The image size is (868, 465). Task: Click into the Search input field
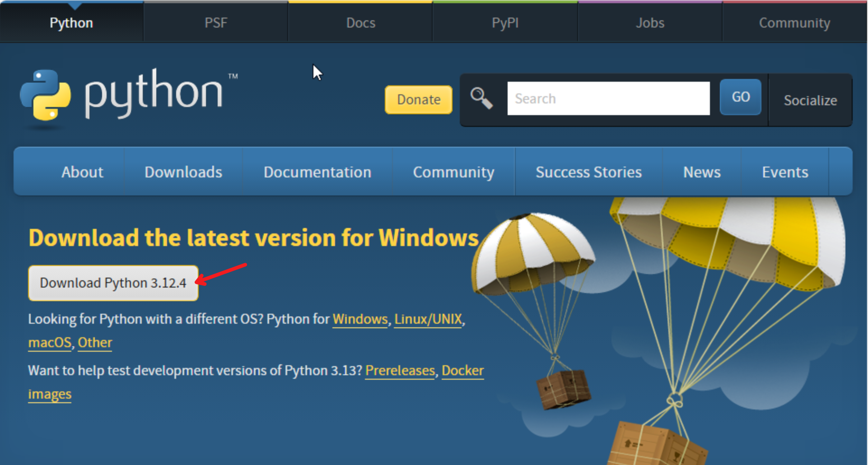pyautogui.click(x=608, y=98)
